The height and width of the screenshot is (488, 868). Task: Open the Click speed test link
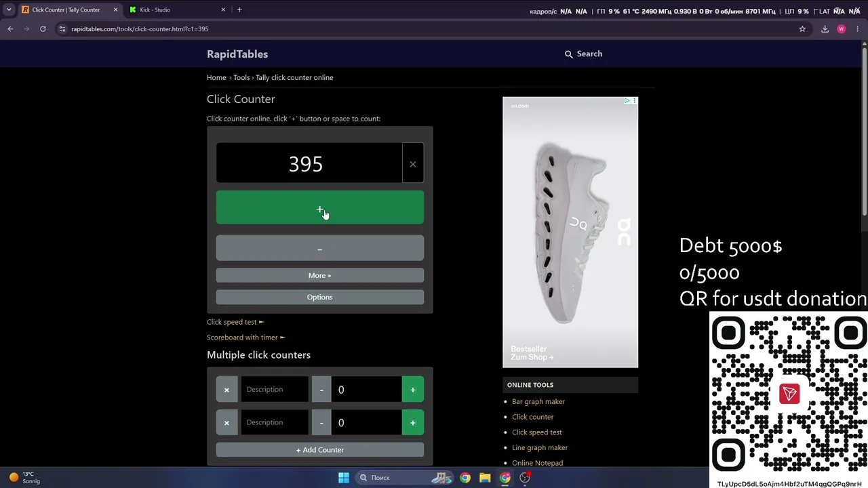coord(235,322)
